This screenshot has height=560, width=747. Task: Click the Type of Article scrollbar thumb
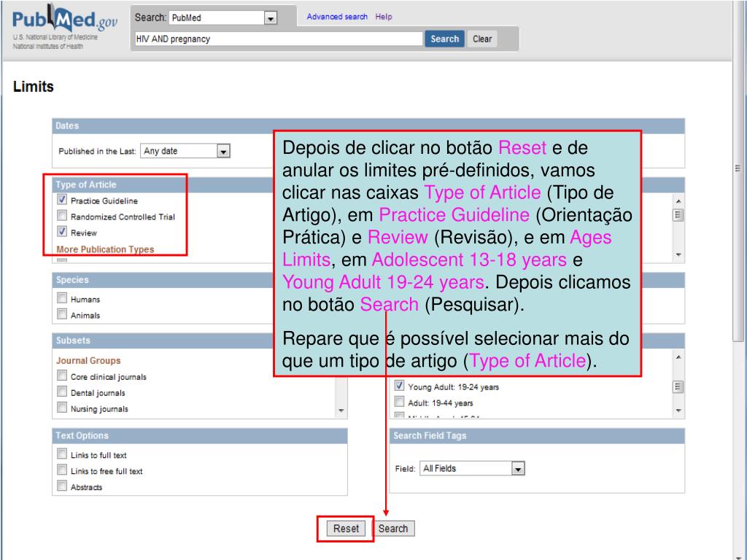point(678,215)
